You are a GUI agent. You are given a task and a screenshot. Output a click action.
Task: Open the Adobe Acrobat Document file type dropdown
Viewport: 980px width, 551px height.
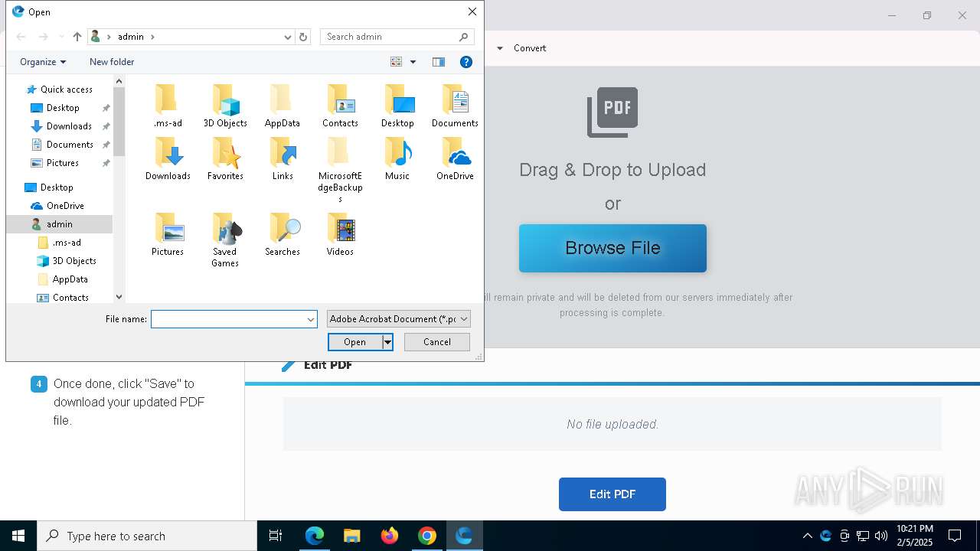(x=398, y=319)
